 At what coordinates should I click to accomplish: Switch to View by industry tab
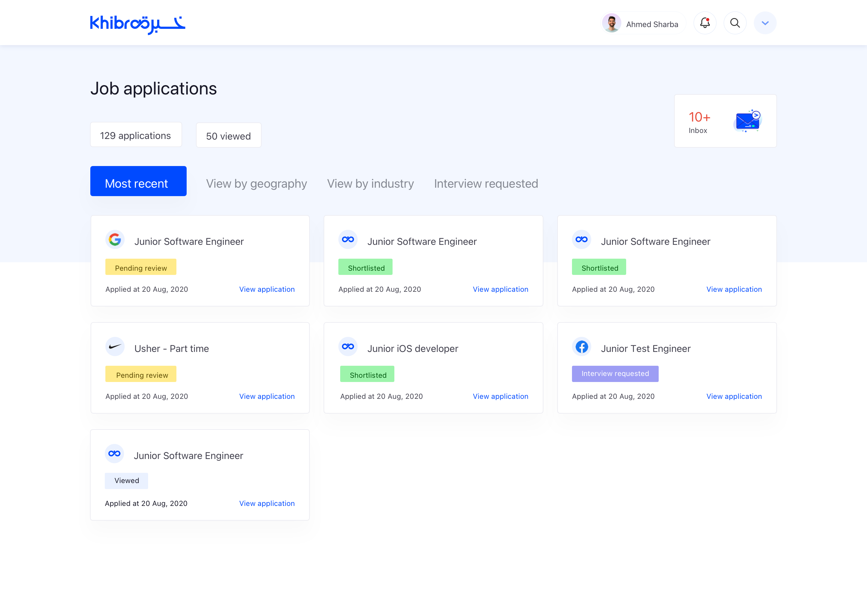click(x=370, y=183)
